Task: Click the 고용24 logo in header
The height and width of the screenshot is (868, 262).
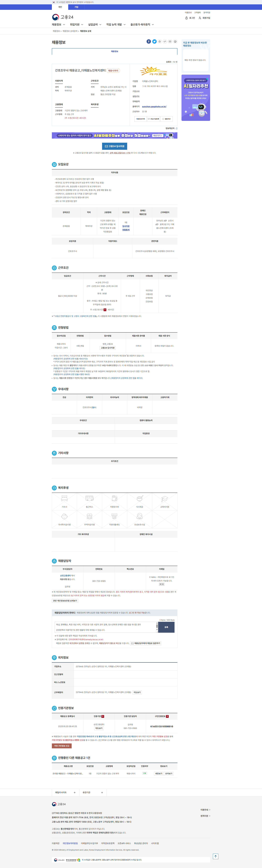Action: (63, 17)
